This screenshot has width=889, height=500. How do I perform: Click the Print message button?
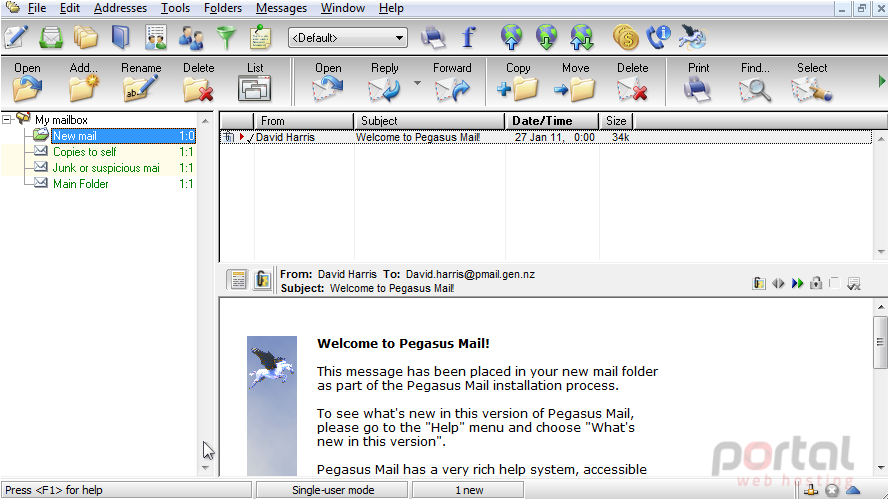(698, 82)
